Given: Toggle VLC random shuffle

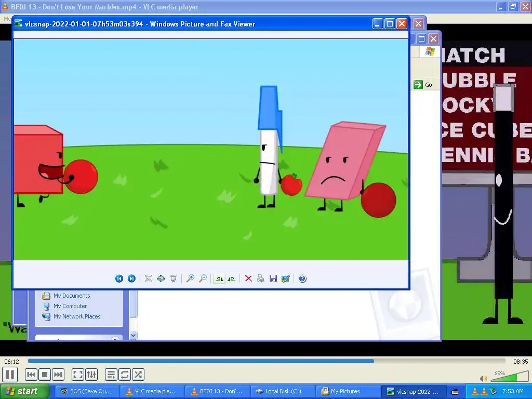Looking at the screenshot, I should point(138,375).
